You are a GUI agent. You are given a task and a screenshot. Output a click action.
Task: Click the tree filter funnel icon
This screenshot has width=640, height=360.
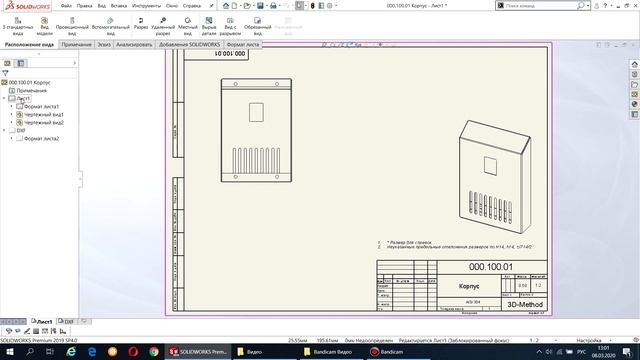click(5, 73)
